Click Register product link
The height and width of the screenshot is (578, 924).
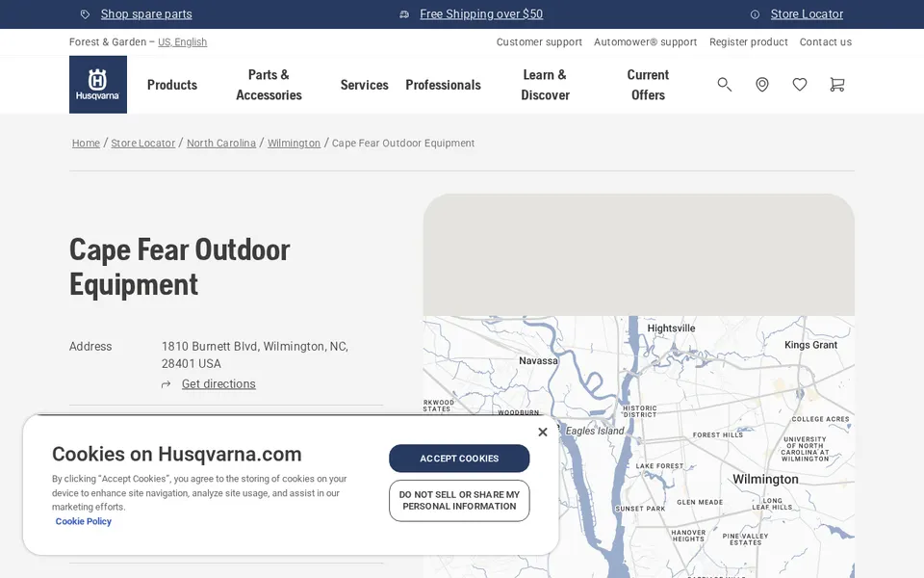pos(749,41)
